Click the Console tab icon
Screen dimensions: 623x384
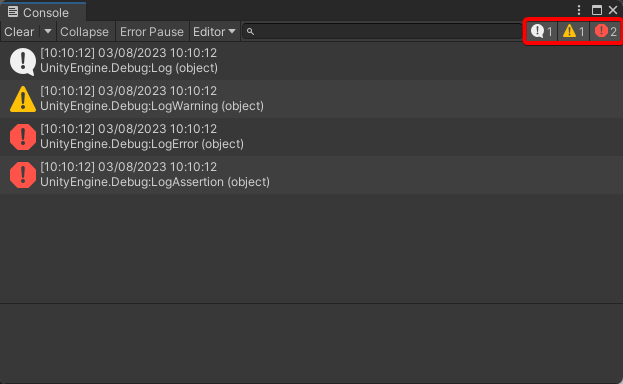pos(13,12)
